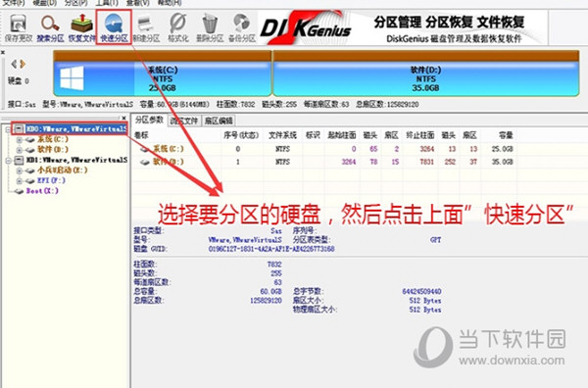The image size is (588, 388).
Task: Click the 252 head value cell
Action: [x=450, y=162]
